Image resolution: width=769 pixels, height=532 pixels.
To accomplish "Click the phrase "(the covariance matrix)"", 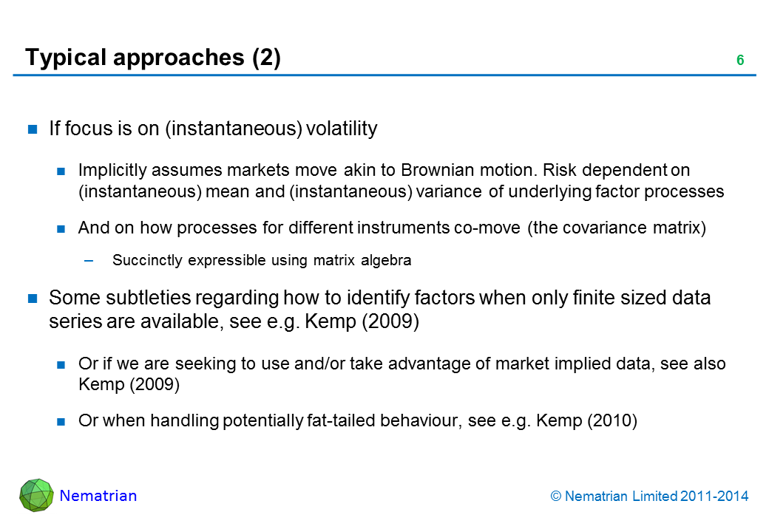I will coord(617,228).
